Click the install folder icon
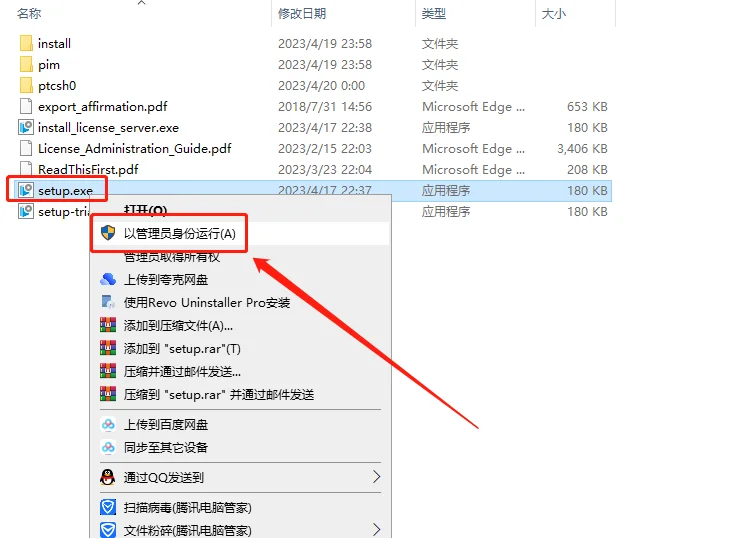The image size is (735, 538). pos(26,43)
